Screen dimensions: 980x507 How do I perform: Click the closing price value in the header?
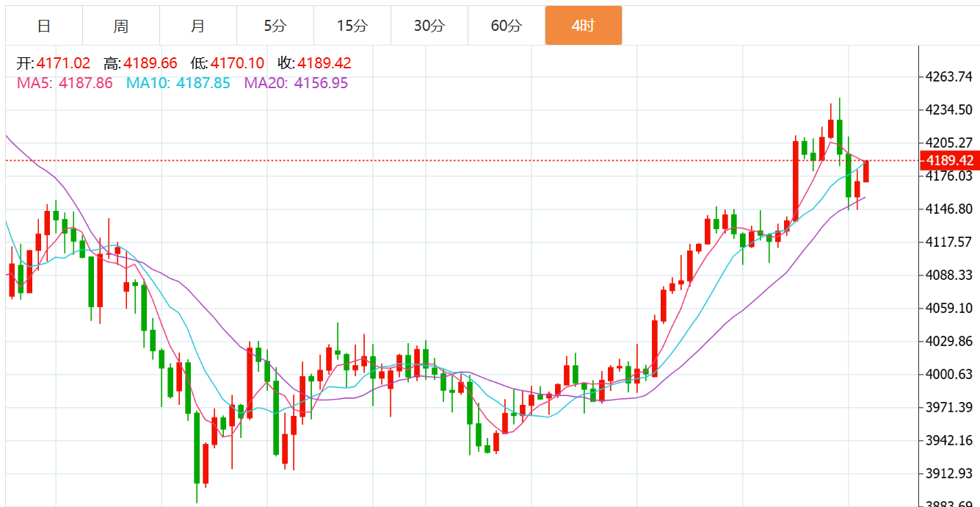point(324,64)
